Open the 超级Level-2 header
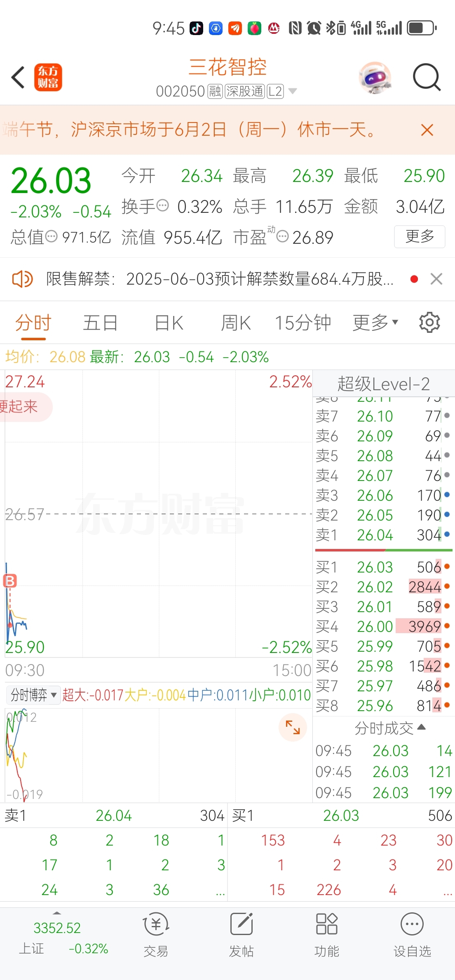The width and height of the screenshot is (455, 980). (x=384, y=384)
